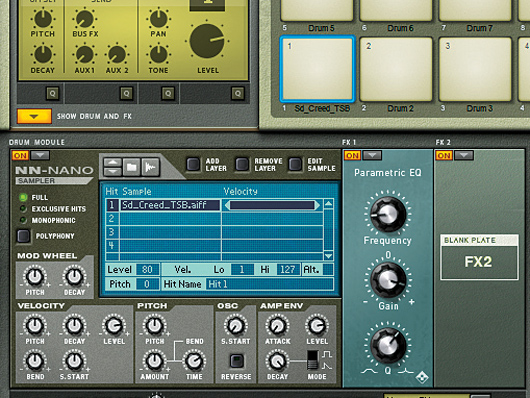Click Amp Env Level knob

317,326
